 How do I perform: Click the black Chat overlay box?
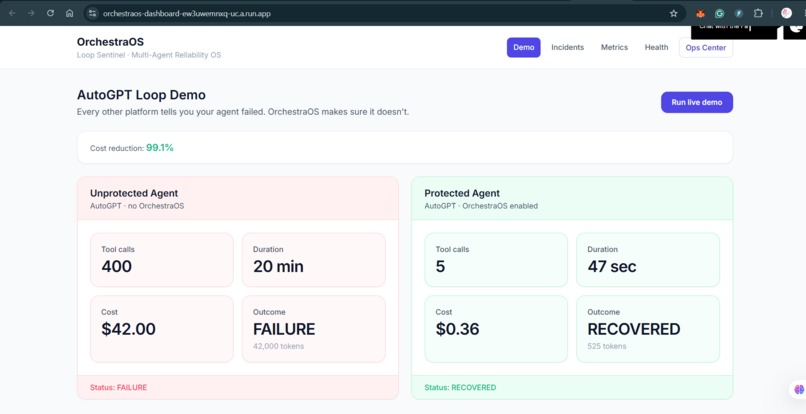click(734, 32)
